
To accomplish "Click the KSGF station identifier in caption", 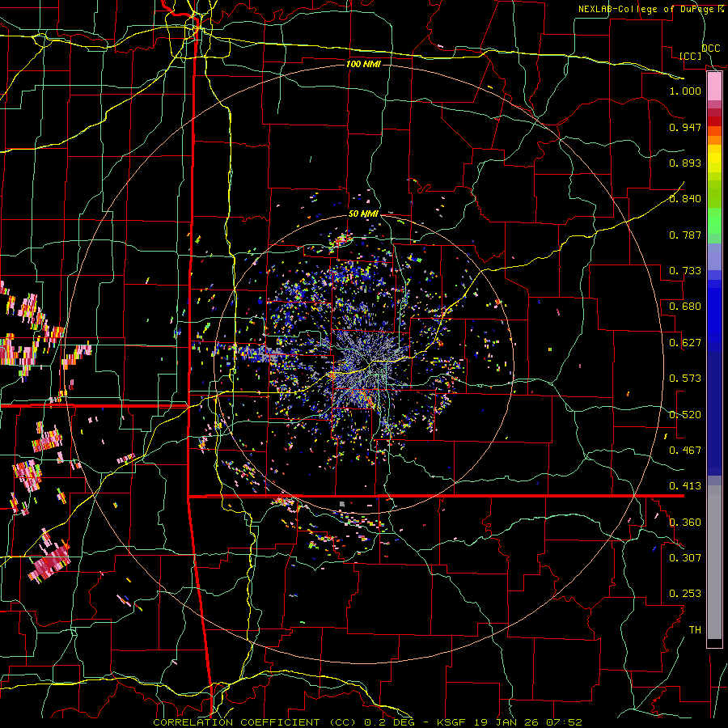I will (451, 722).
